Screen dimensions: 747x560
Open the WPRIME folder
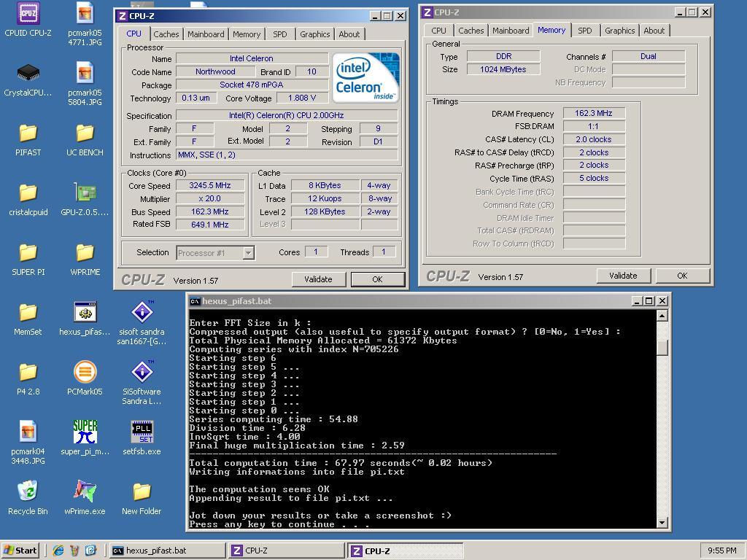coord(85,259)
